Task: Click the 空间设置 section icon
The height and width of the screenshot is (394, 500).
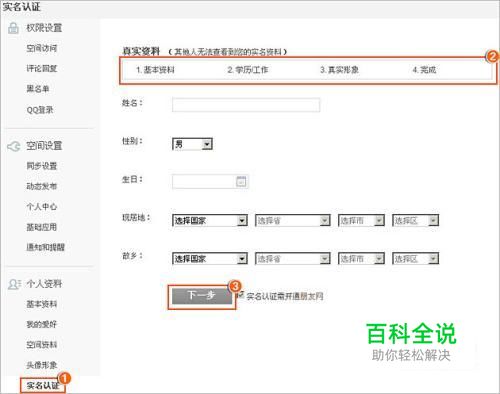Action: click(x=14, y=146)
